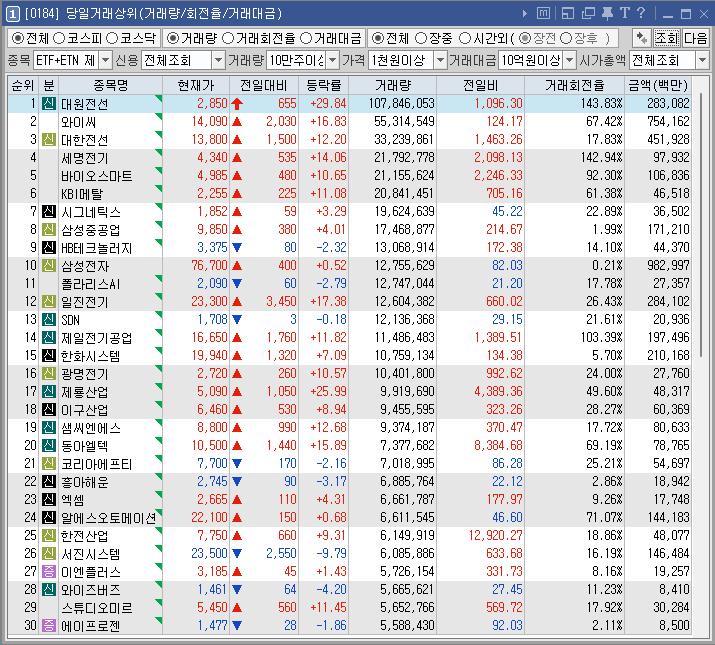This screenshot has height=645, width=715.
Task: Select the 거래대금 radio button
Action: 306,38
